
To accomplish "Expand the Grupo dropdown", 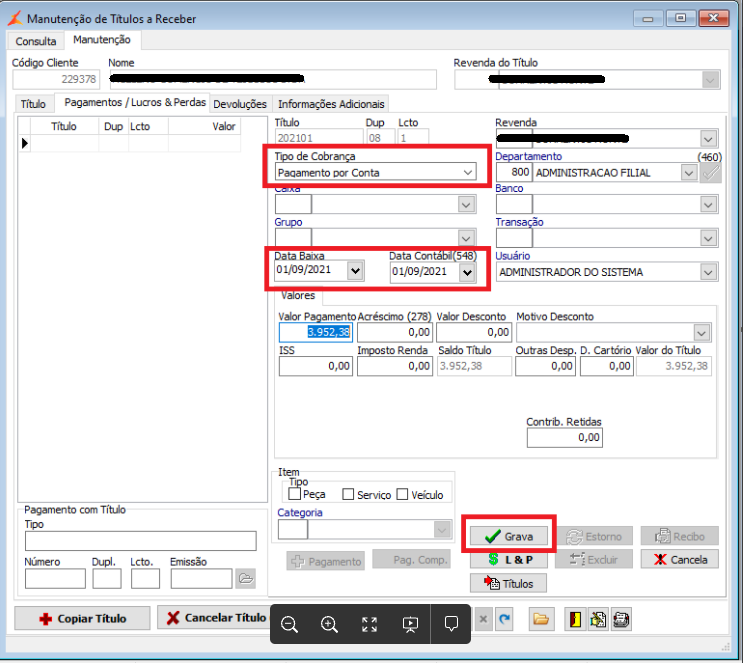I will click(466, 238).
